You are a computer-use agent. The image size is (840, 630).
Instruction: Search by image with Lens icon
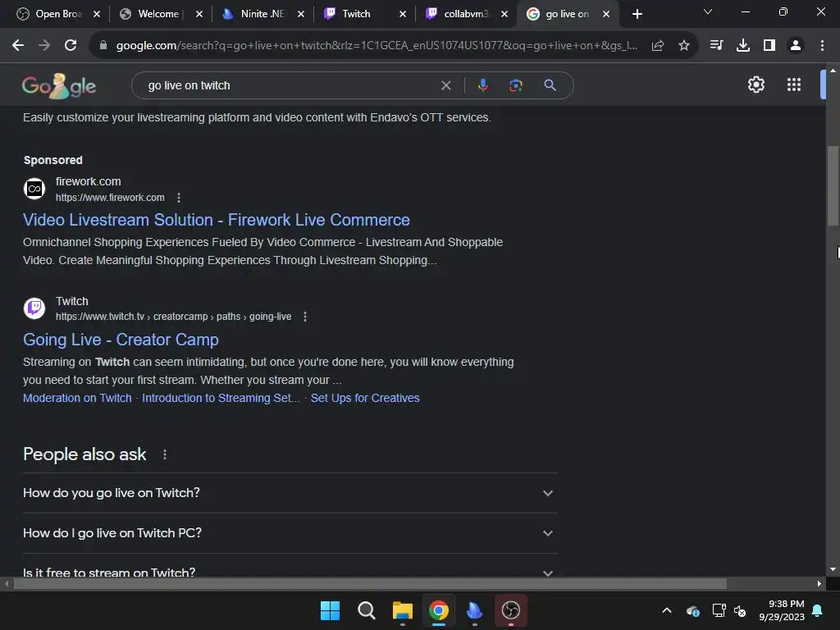pos(515,85)
